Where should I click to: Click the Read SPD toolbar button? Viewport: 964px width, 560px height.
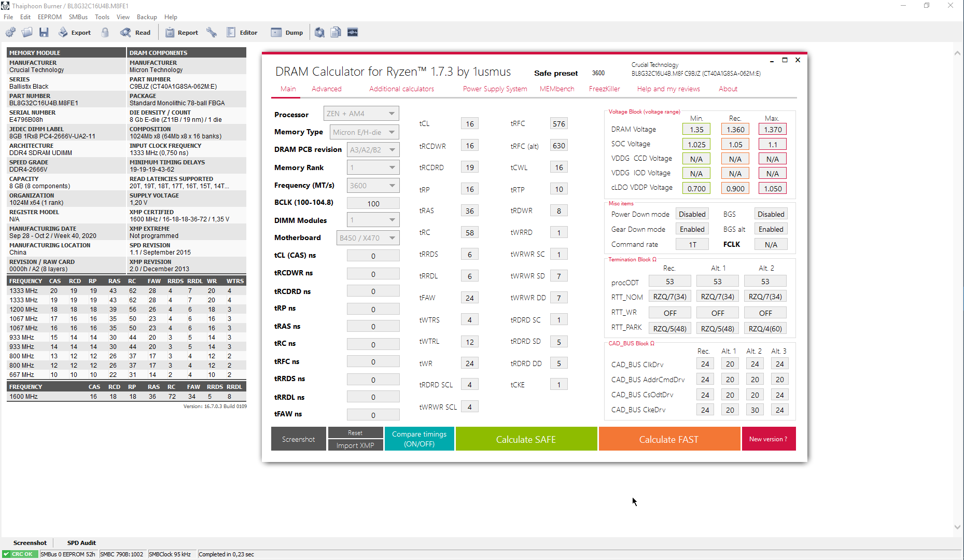135,32
